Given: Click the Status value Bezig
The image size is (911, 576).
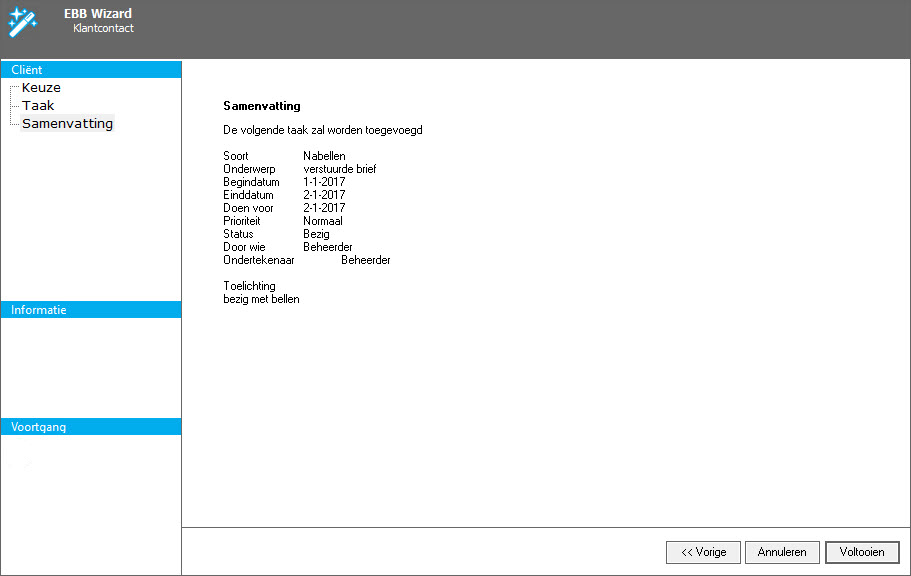Looking at the screenshot, I should (316, 234).
